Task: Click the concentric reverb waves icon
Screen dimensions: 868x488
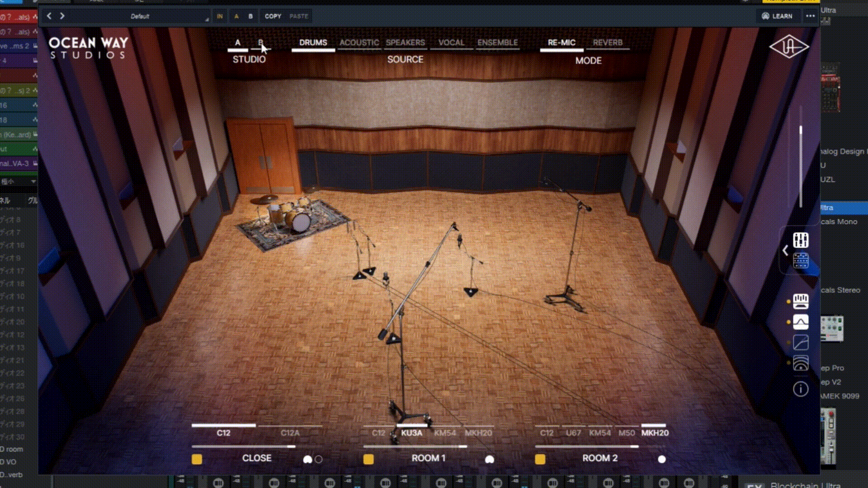Action: pyautogui.click(x=801, y=363)
